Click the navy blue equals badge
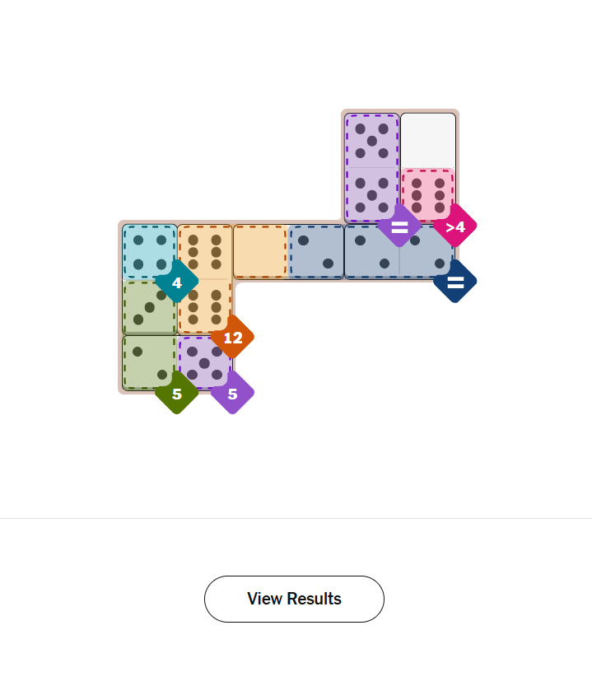Image resolution: width=592 pixels, height=700 pixels. tap(454, 282)
